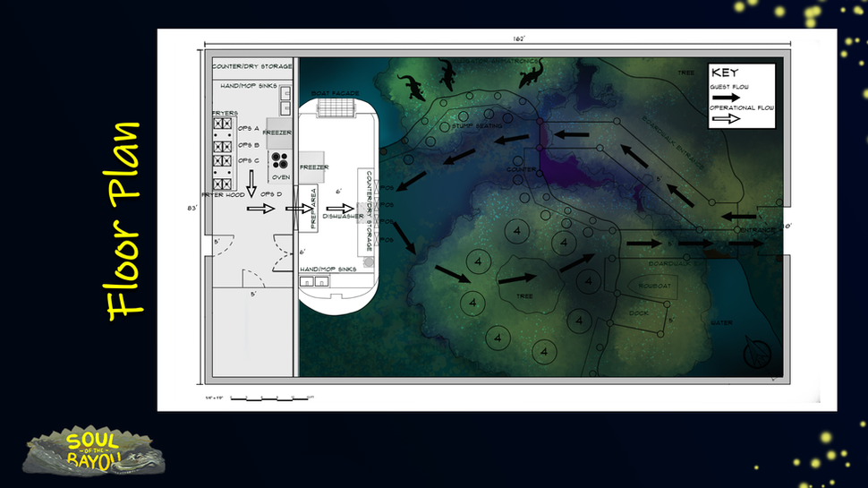The width and height of the screenshot is (868, 488).
Task: Click the compass north arrow on the floor plan
Action: [757, 351]
